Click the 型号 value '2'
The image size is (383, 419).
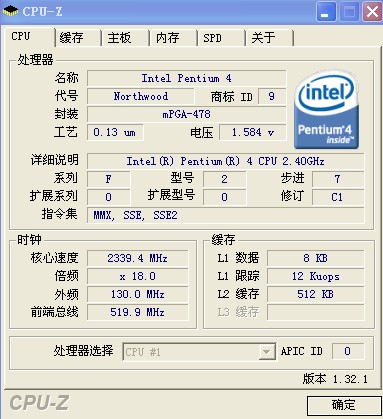(224, 179)
